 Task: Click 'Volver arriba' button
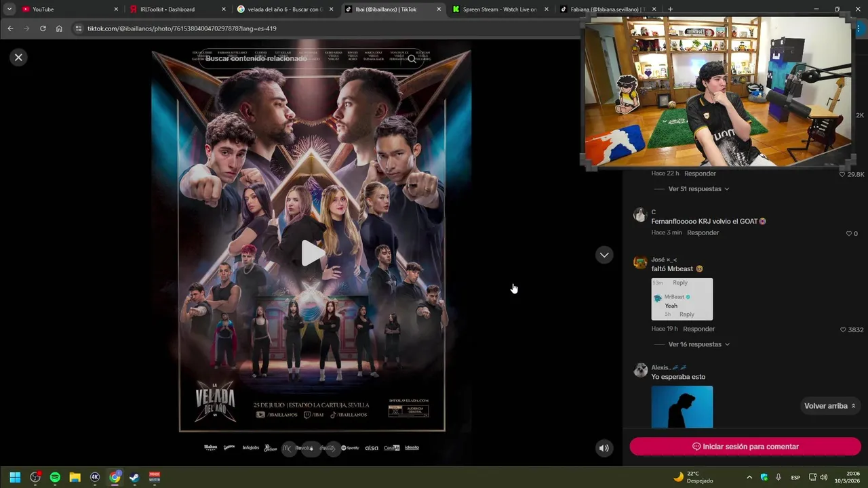(829, 406)
